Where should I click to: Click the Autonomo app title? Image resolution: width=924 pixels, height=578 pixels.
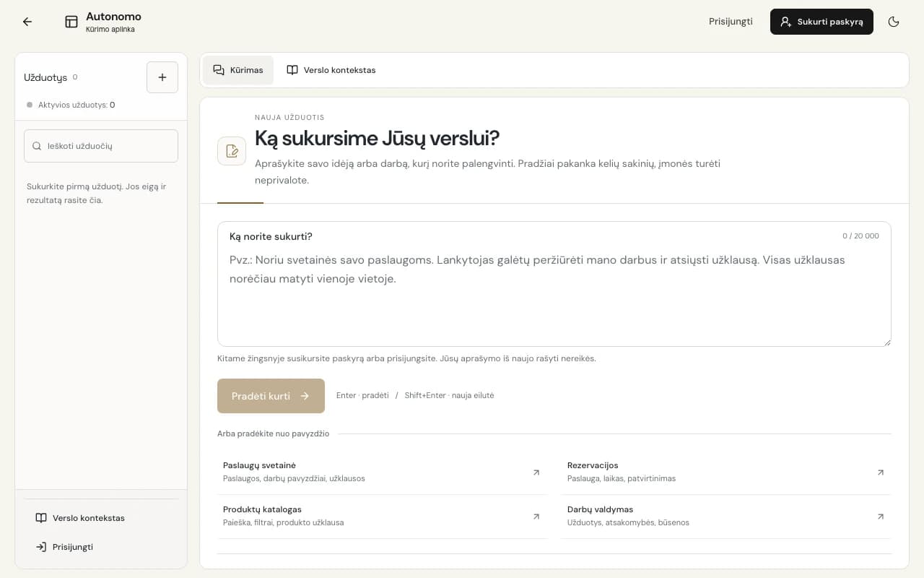[113, 17]
